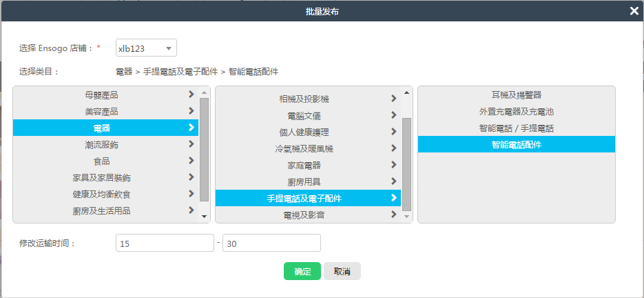Select 家具及家居裝飾 category
644x298 pixels.
101,177
